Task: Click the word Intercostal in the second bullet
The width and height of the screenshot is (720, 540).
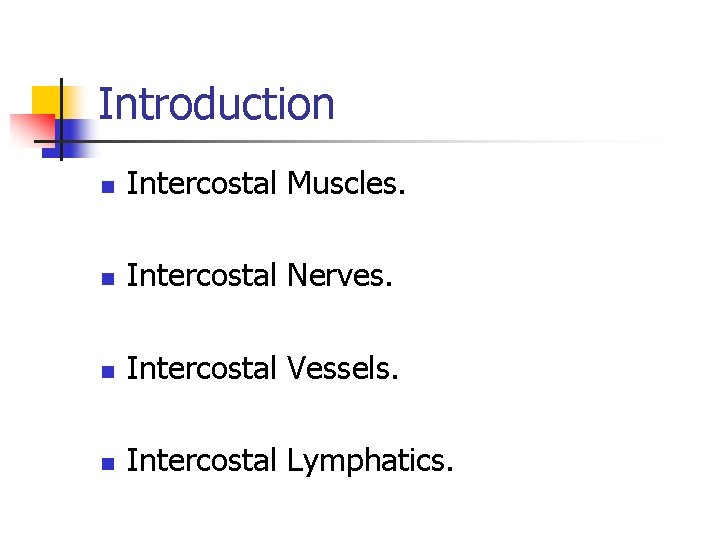Action: [202, 276]
